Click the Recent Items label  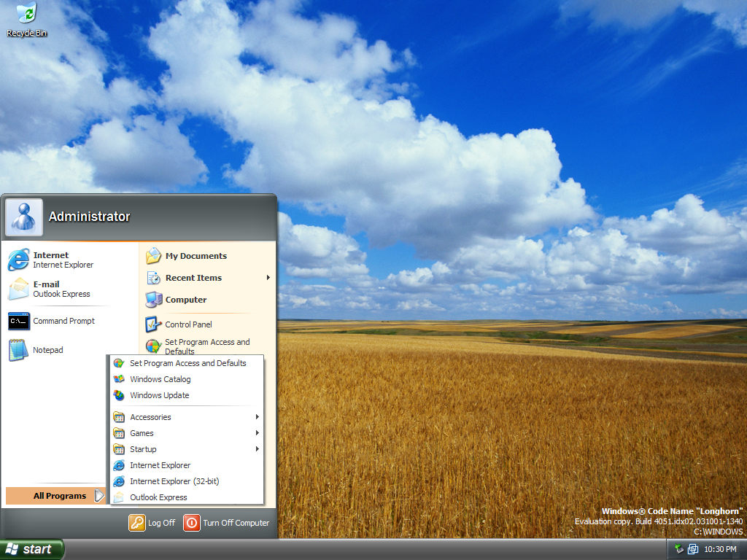tap(193, 278)
